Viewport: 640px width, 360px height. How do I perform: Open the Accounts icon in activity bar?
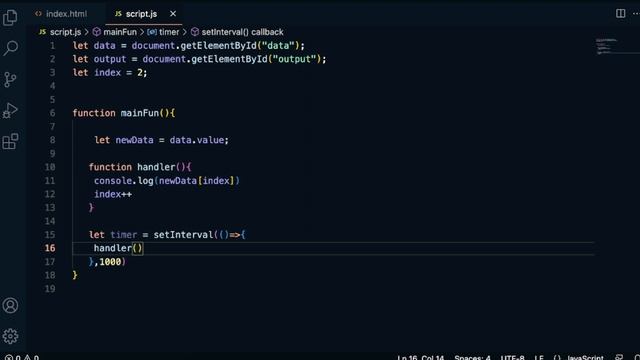click(10, 305)
